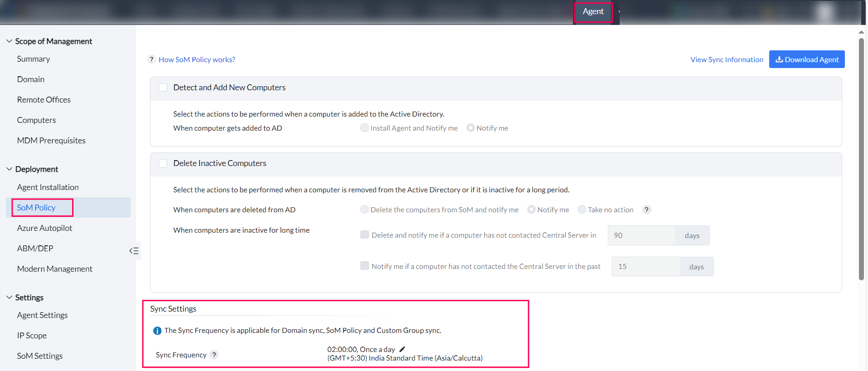The image size is (868, 371).
Task: Click the vertical scrollbar on the right
Action: pyautogui.click(x=861, y=159)
